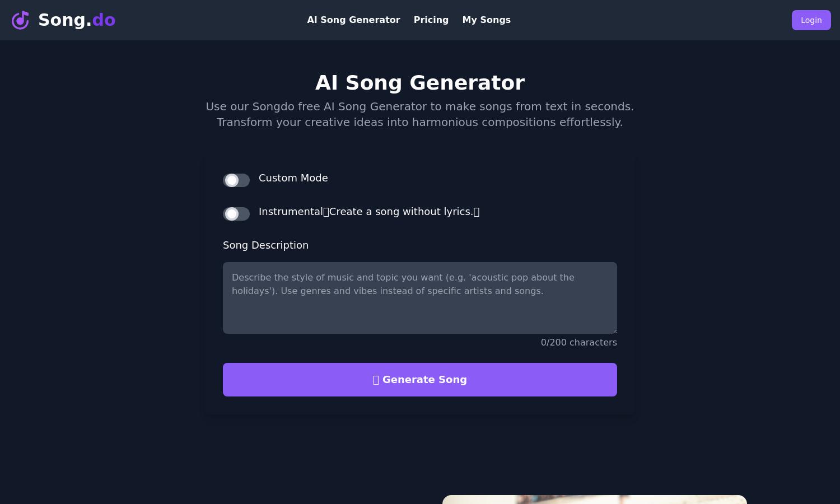Click the small icon inside Generate Song button
The height and width of the screenshot is (504, 840).
point(376,380)
